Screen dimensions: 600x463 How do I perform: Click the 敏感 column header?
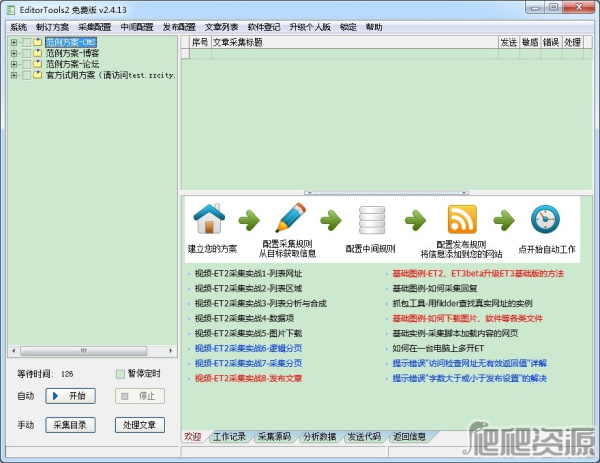pyautogui.click(x=530, y=42)
